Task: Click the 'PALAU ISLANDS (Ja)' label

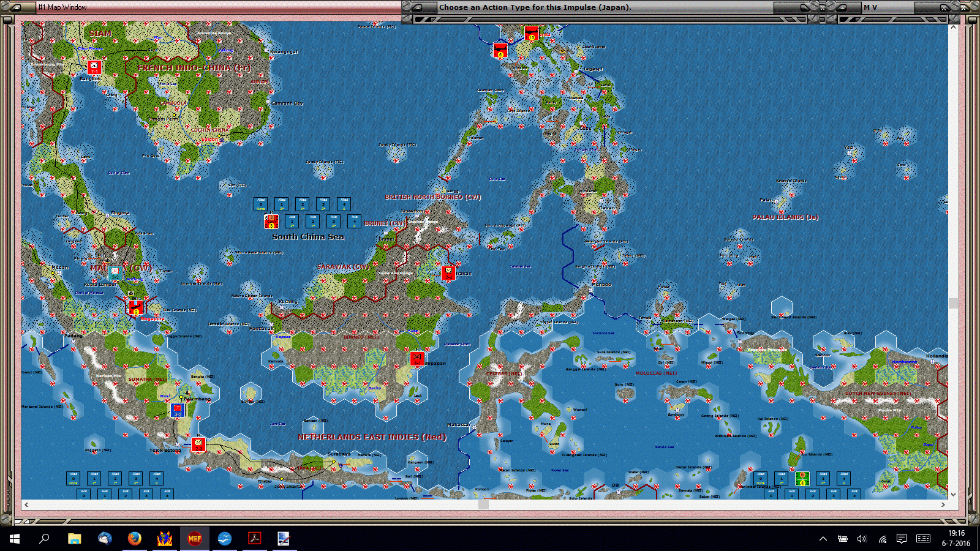Action: point(786,217)
